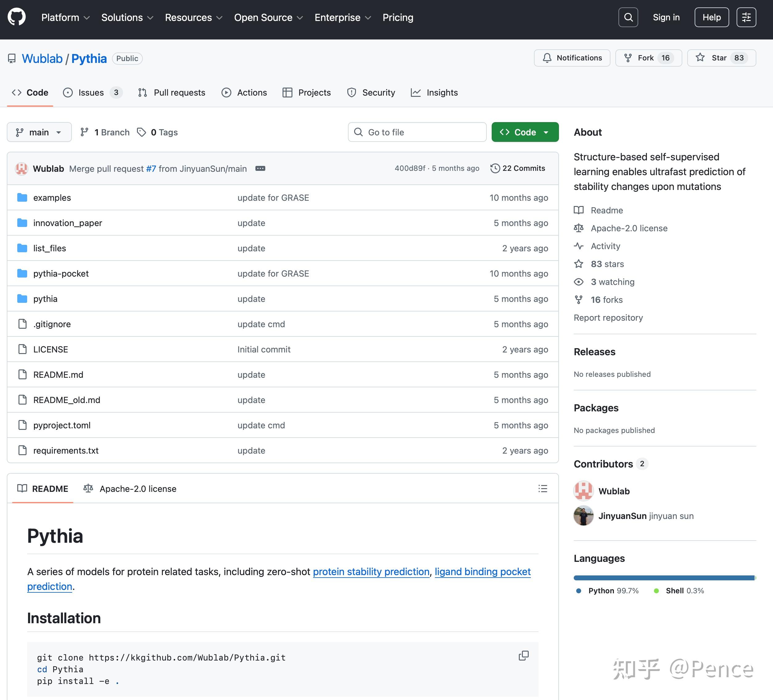Screen dimensions: 773x700
Task: Open the search magnifier icon button
Action: click(628, 17)
